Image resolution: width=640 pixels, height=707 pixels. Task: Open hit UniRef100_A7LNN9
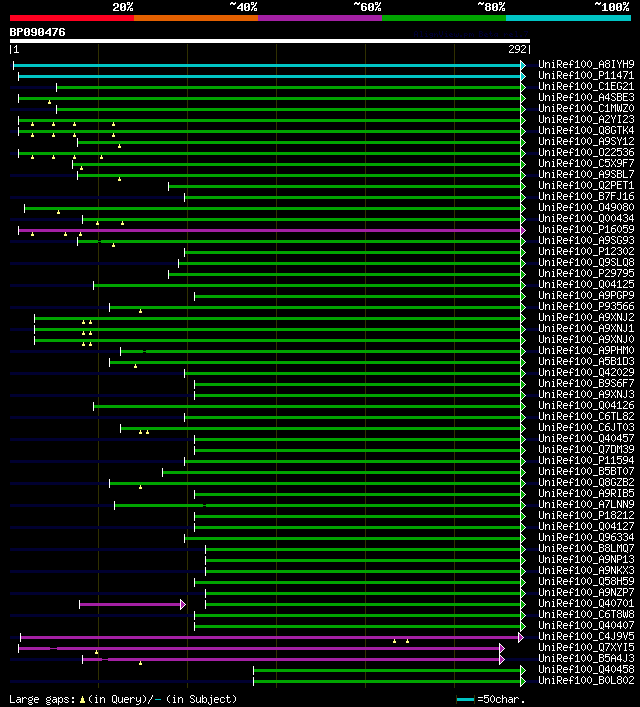(x=586, y=505)
